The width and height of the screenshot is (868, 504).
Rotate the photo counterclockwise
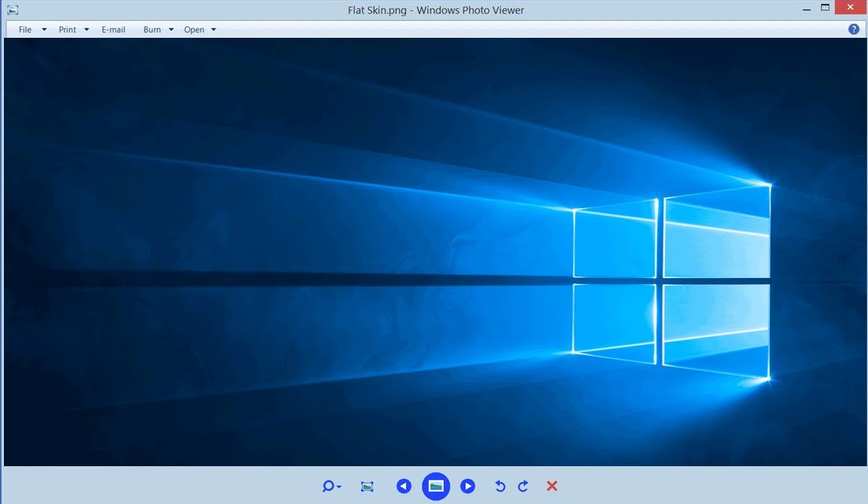501,486
